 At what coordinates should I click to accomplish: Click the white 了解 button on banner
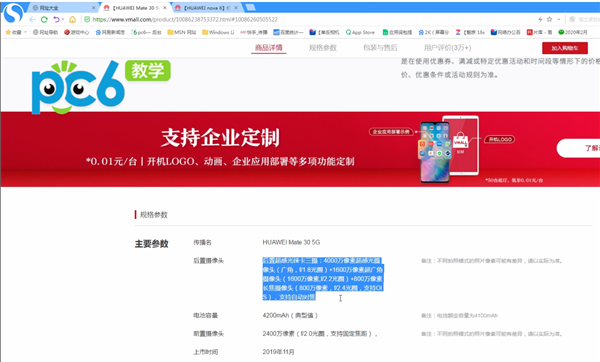coord(579,148)
